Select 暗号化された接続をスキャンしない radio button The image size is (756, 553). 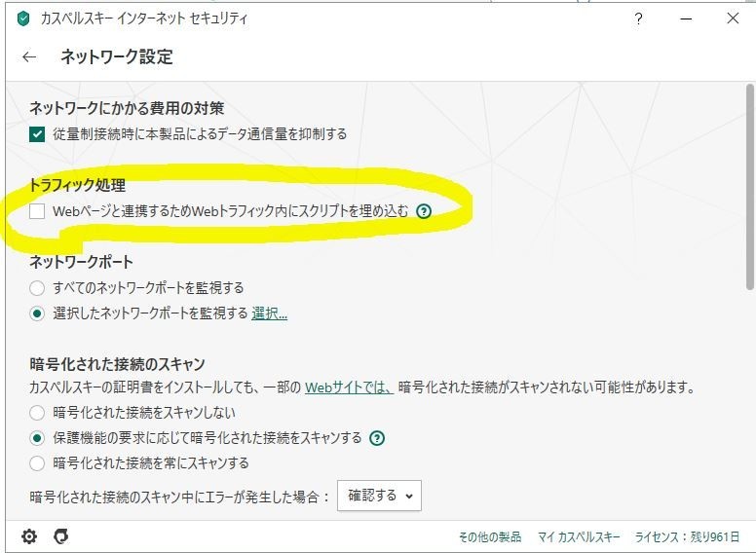coord(37,413)
